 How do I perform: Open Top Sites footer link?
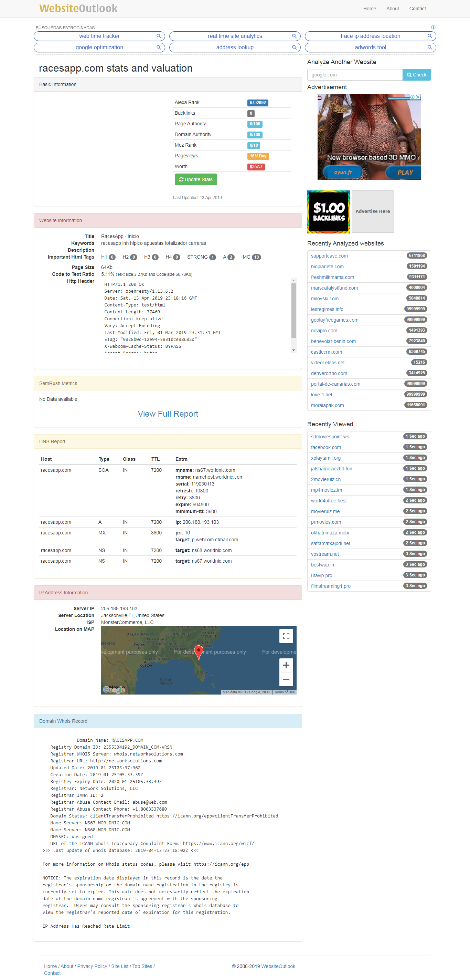142,966
